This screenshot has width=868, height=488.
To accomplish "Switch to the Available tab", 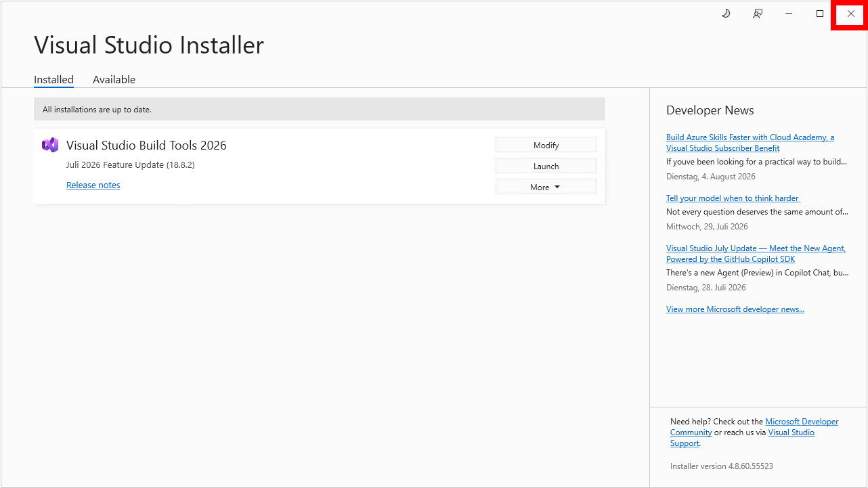I will [114, 79].
